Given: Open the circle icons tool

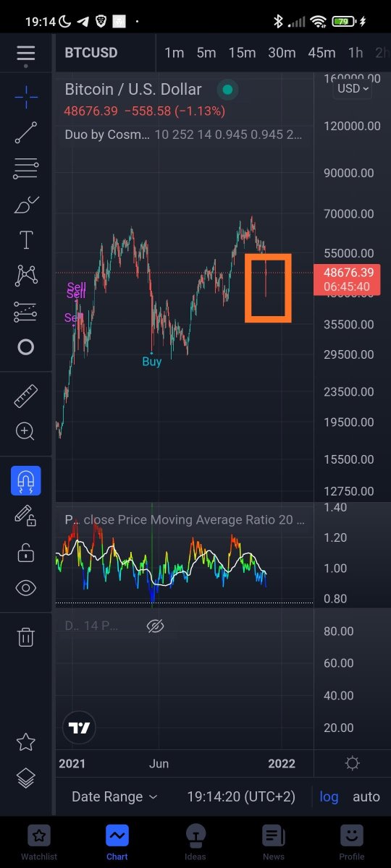Looking at the screenshot, I should [x=25, y=347].
